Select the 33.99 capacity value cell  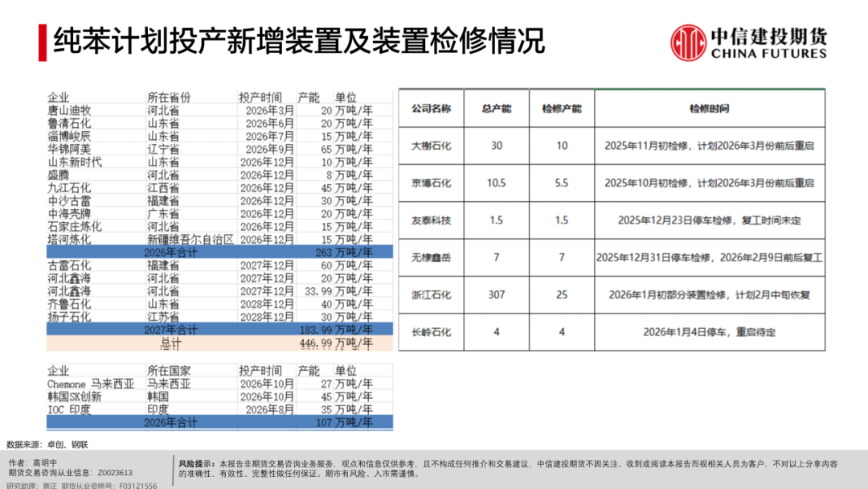pyautogui.click(x=318, y=291)
